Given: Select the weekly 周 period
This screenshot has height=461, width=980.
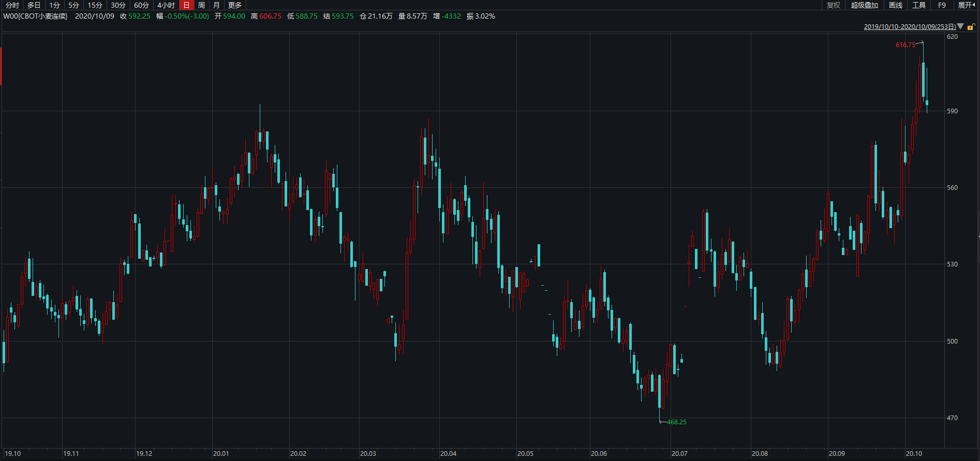Looking at the screenshot, I should 202,5.
